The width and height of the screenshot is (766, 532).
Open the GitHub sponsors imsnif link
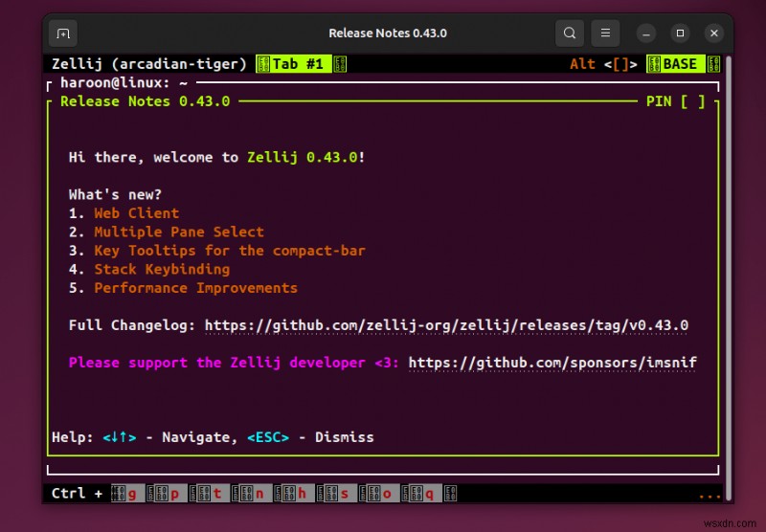(552, 363)
